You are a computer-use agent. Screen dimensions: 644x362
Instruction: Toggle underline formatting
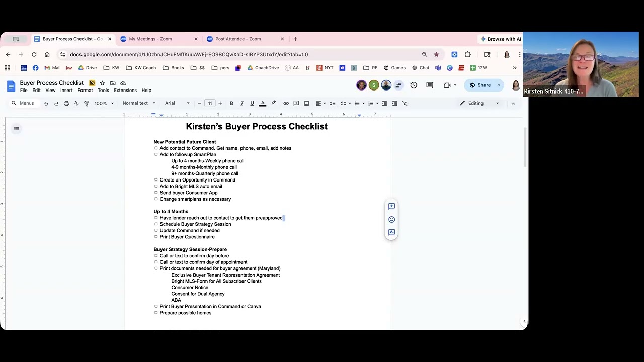252,103
